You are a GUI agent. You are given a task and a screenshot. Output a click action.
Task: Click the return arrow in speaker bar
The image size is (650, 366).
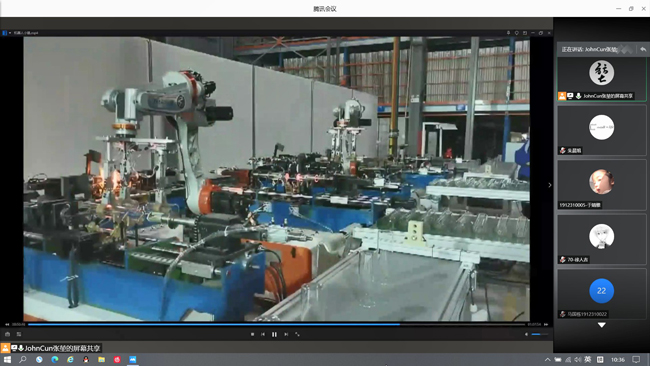point(643,49)
